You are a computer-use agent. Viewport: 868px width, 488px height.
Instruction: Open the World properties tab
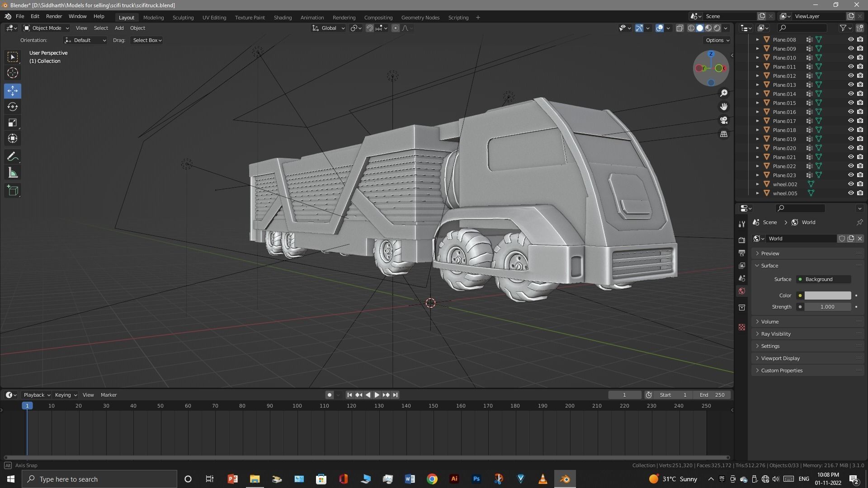[741, 291]
